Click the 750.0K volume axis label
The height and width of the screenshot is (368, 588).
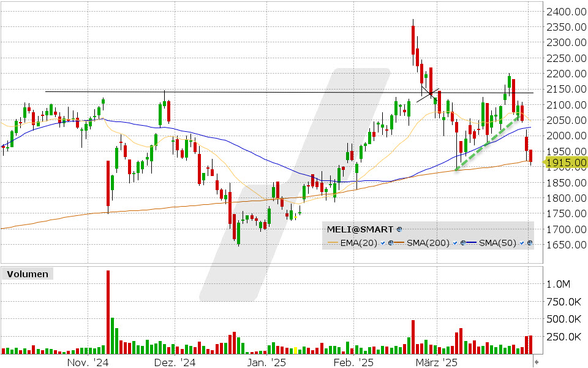click(x=563, y=302)
